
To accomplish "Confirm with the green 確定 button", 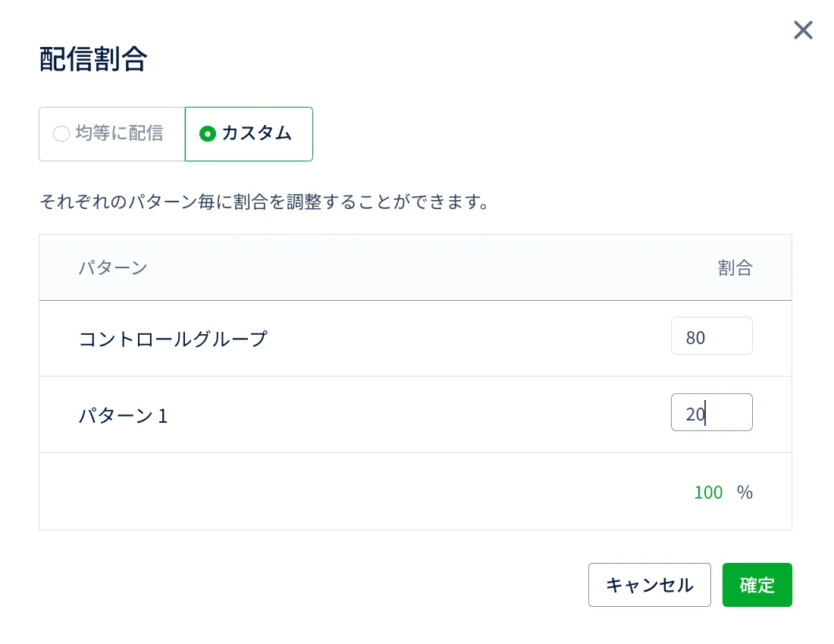I will click(x=757, y=585).
